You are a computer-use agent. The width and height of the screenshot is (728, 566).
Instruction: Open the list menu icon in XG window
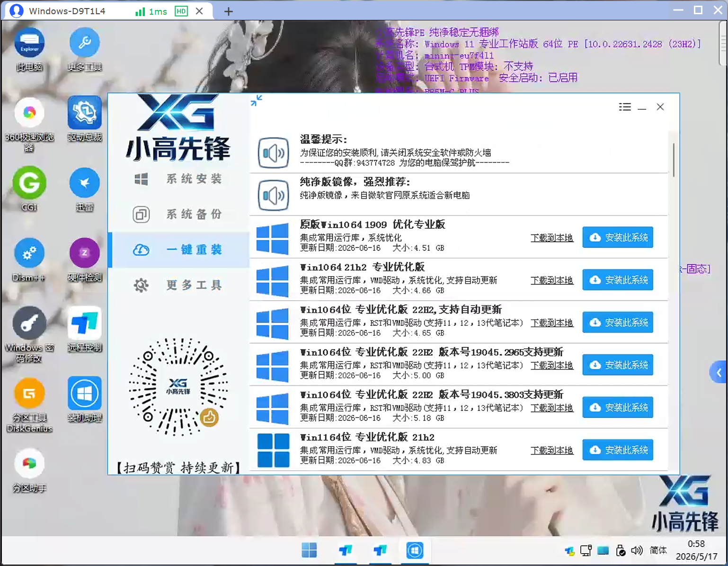coord(625,107)
